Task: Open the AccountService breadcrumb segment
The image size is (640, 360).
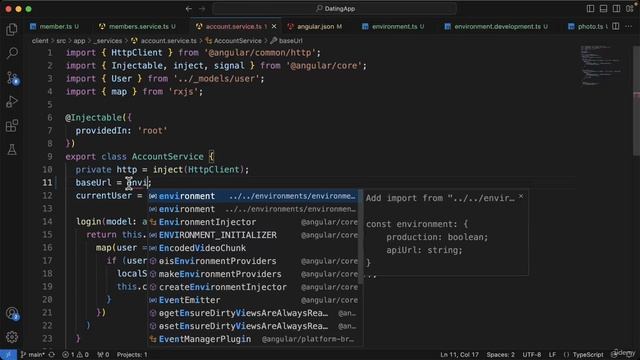Action: 234,41
